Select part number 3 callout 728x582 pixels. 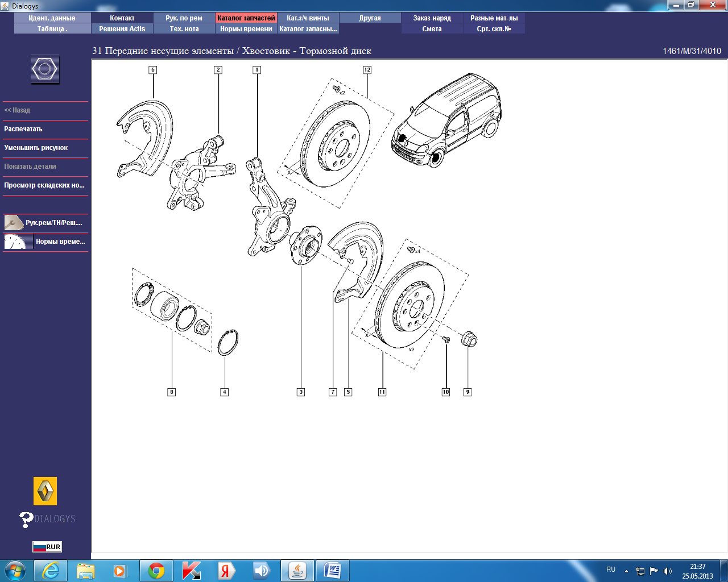(301, 392)
